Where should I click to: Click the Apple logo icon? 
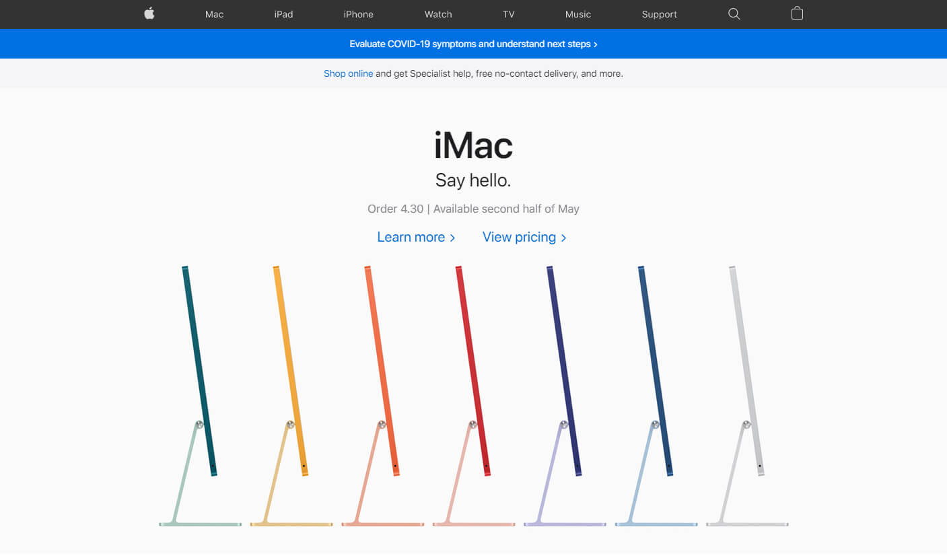(149, 14)
